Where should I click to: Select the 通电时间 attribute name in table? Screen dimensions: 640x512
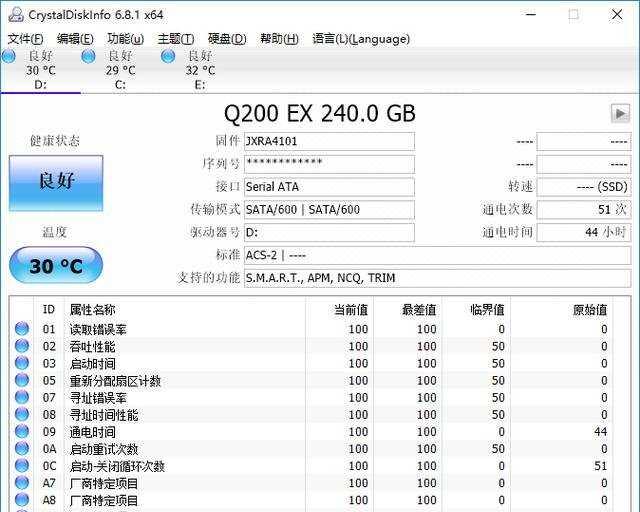(92, 432)
